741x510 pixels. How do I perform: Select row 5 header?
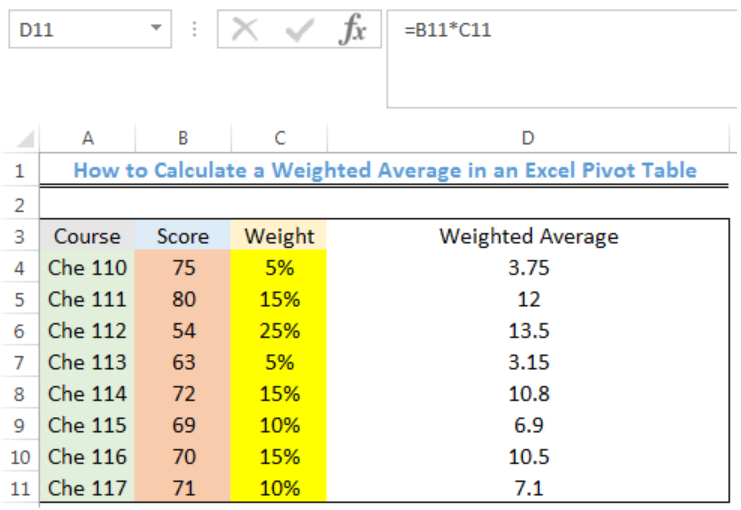click(x=19, y=299)
